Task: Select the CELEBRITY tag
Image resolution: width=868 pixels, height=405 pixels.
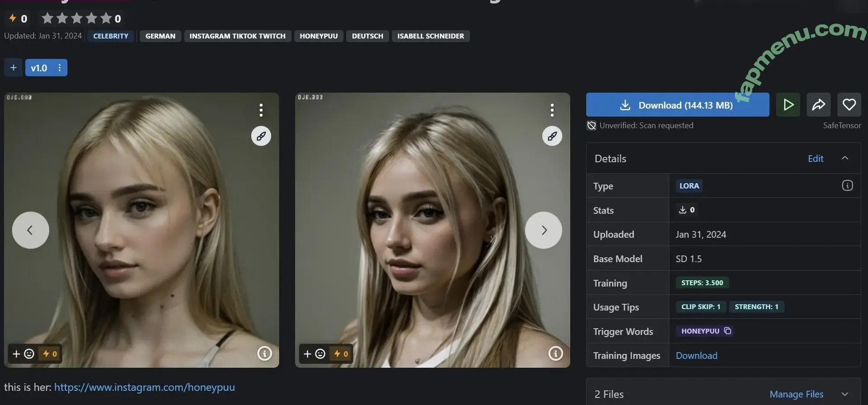Action: pos(111,36)
